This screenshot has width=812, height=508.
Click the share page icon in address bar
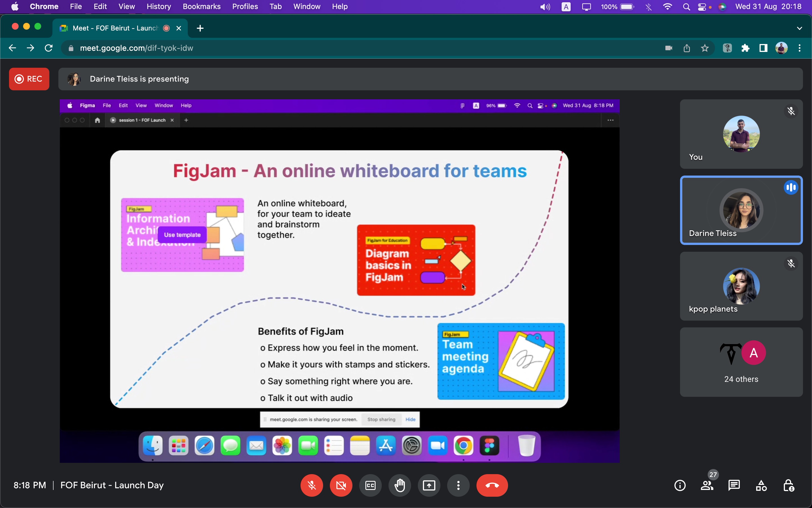point(687,48)
